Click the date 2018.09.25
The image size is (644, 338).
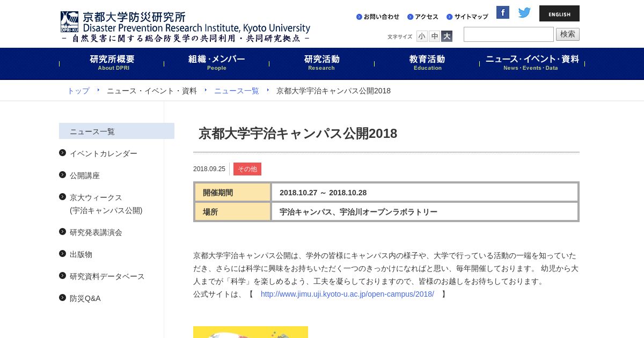(209, 169)
